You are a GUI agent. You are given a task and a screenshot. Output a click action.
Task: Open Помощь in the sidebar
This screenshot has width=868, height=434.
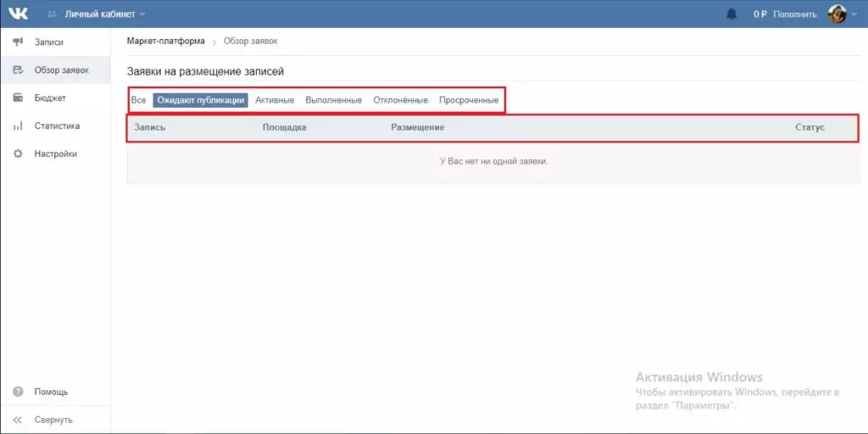point(55,392)
